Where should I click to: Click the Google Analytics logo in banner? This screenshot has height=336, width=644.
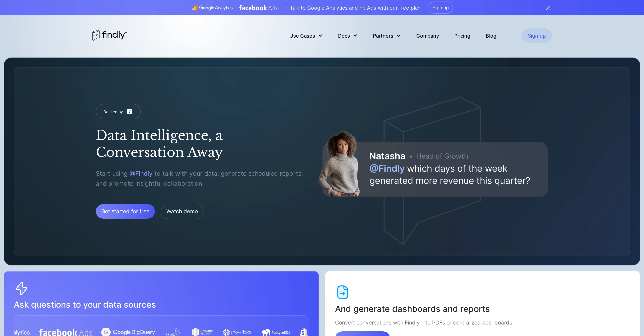pos(212,8)
